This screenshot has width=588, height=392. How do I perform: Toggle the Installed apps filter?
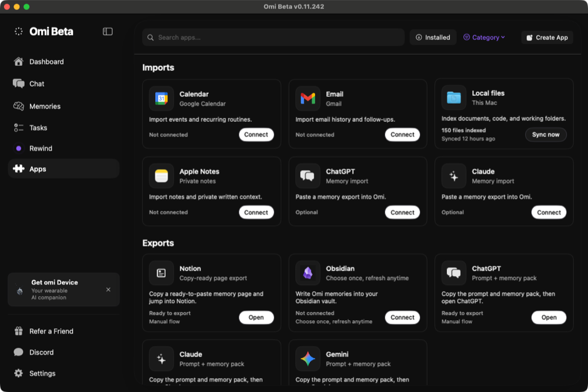[433, 38]
